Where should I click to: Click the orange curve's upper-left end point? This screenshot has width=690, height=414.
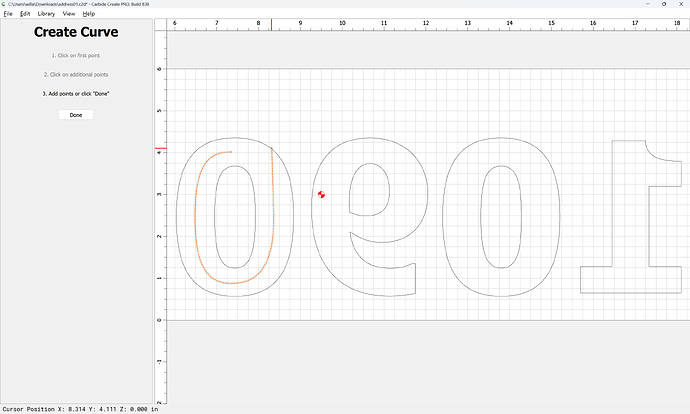pos(232,152)
